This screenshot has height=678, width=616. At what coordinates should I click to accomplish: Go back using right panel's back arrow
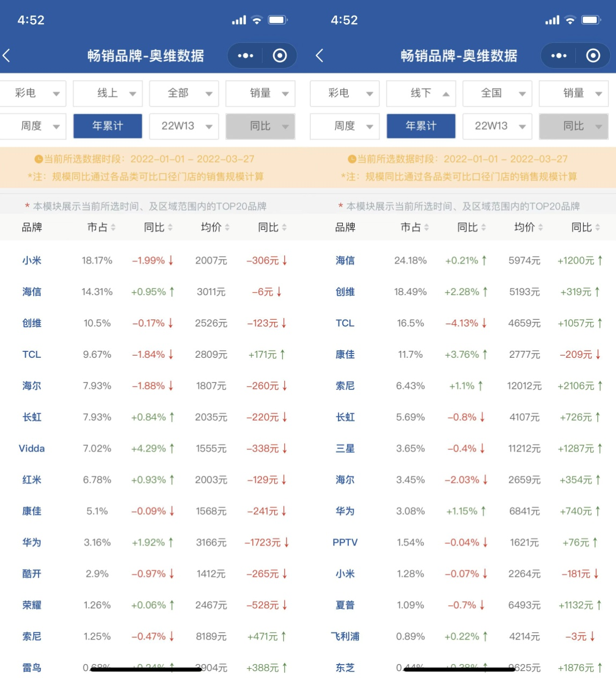[x=319, y=55]
